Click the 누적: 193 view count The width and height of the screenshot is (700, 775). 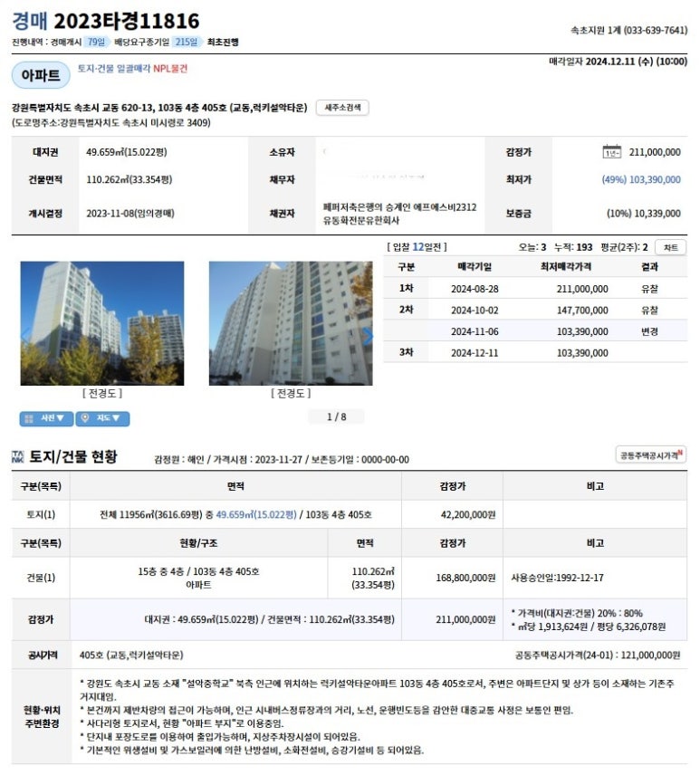click(x=573, y=247)
